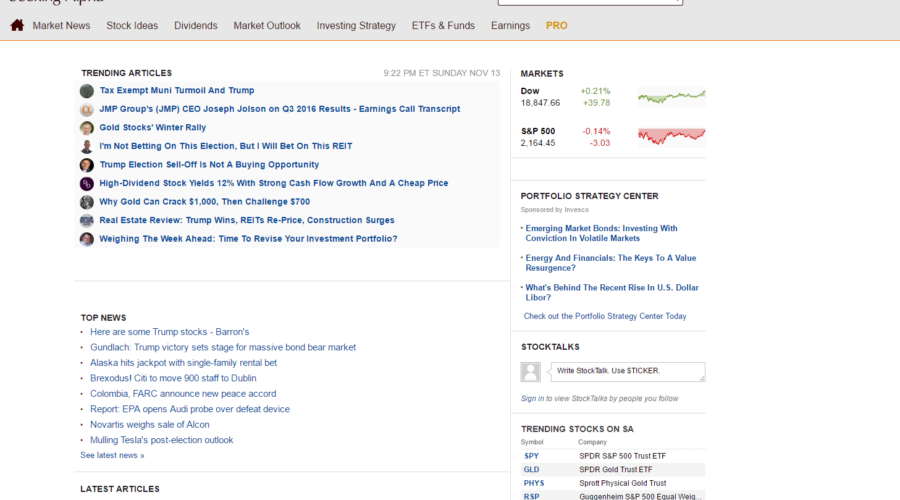Go to the Dividends section
The width and height of the screenshot is (900, 500).
click(x=196, y=26)
